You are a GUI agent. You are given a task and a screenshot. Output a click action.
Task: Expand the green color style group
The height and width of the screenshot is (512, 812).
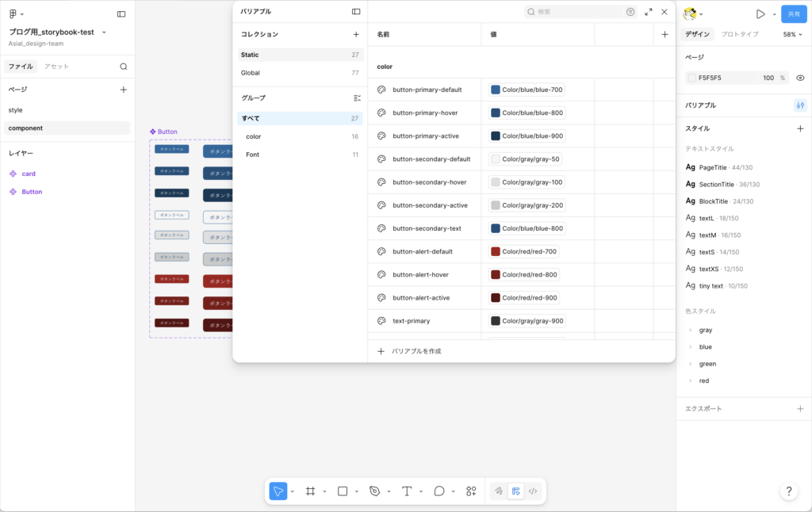(x=691, y=364)
